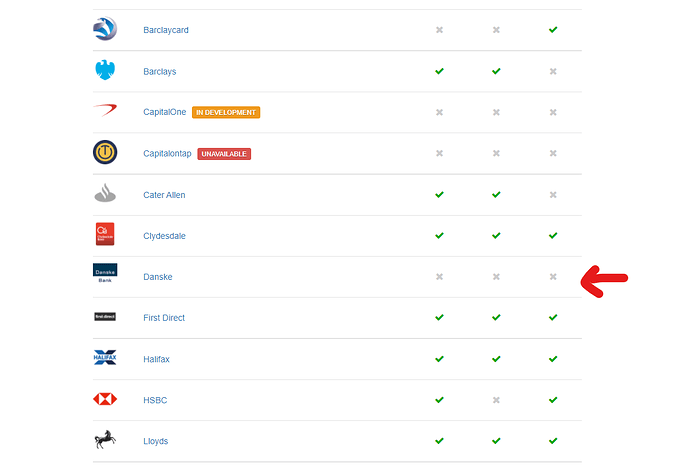Click the HSBC text link

(156, 400)
